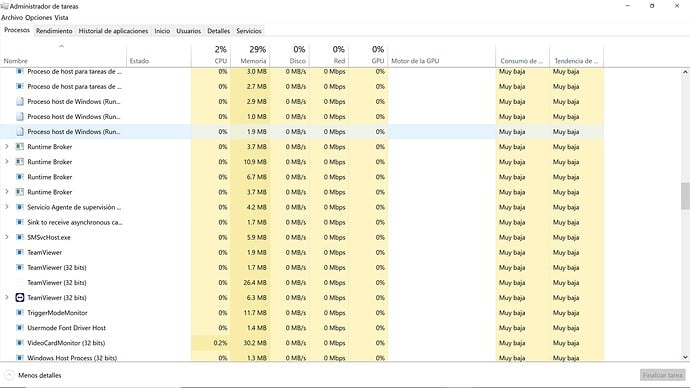Click the Menos detalles circular arrow icon
690x388 pixels.
9,375
